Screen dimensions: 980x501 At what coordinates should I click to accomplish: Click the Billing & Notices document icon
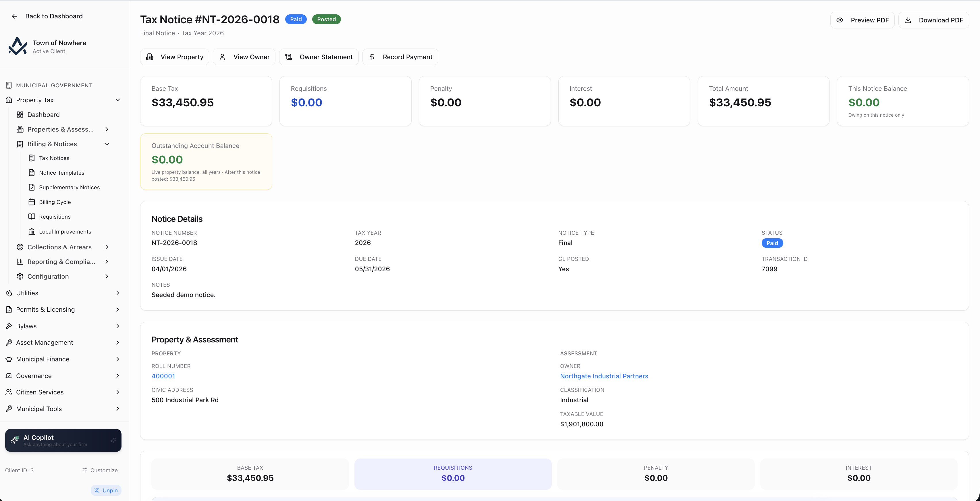click(20, 144)
